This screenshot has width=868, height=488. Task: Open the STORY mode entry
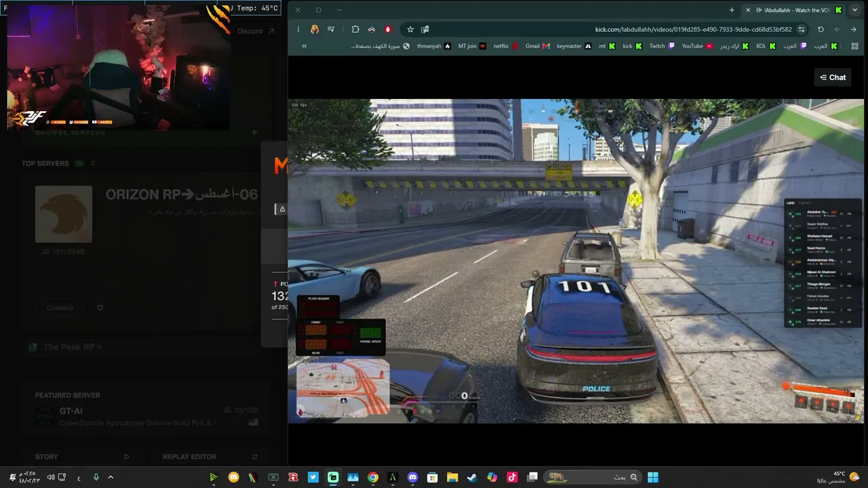coord(82,457)
